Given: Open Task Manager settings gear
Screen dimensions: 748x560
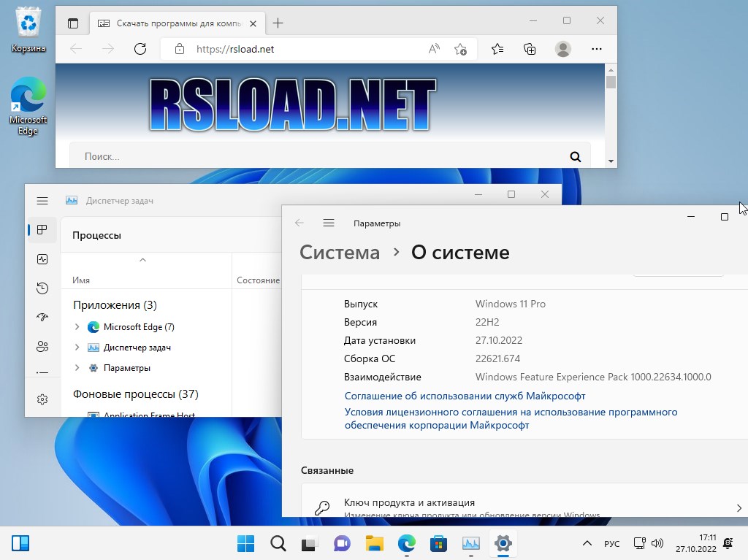Looking at the screenshot, I should point(42,399).
